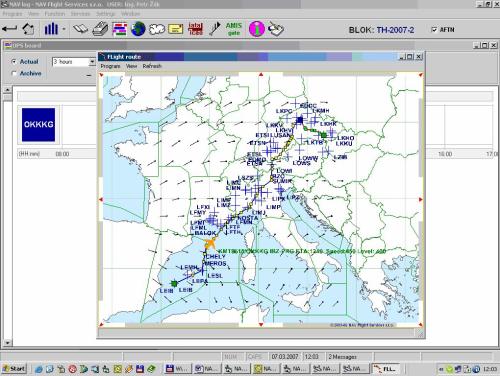Click the BALOK waypoint label

pos(205,233)
